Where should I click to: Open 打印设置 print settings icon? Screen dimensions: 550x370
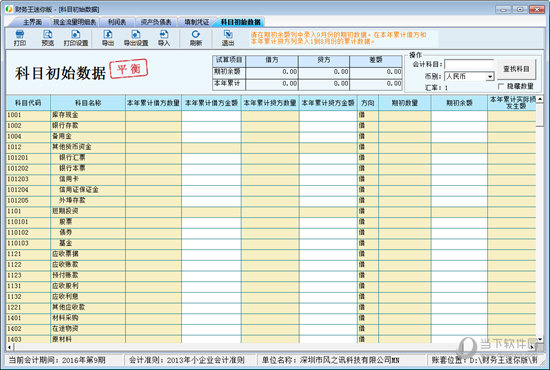[76, 38]
